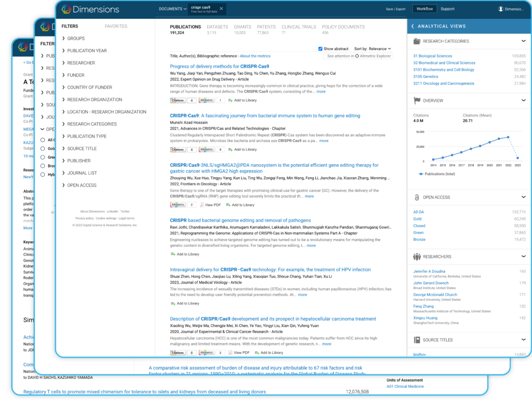Click the Researchers people icon
The height and width of the screenshot is (408, 532).
pyautogui.click(x=417, y=257)
